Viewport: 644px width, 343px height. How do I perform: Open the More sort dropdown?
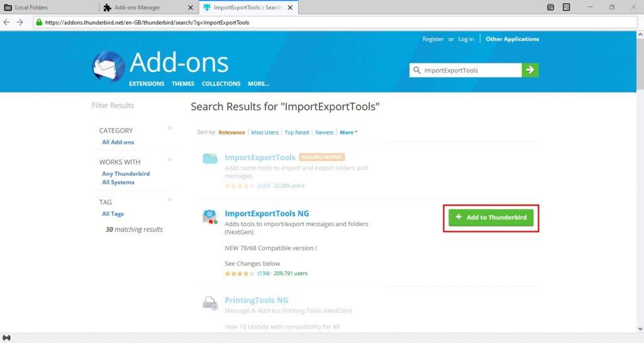click(x=348, y=133)
